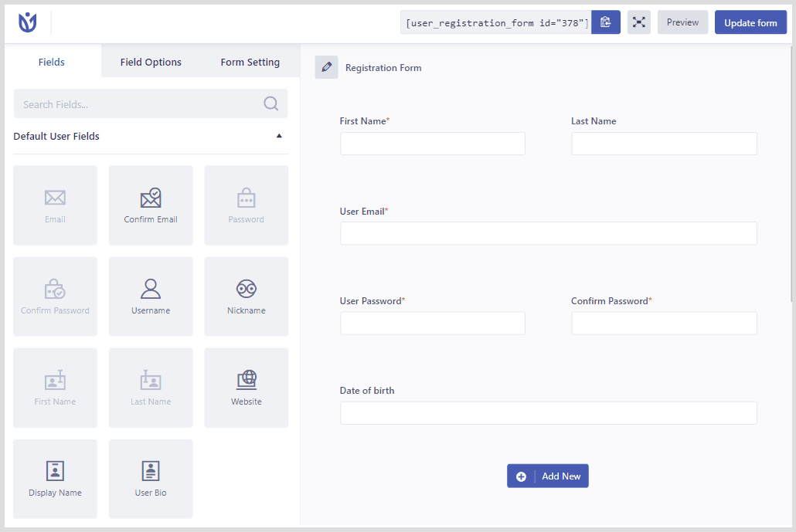796x532 pixels.
Task: Click the 'Last Name' form label
Action: 594,120
